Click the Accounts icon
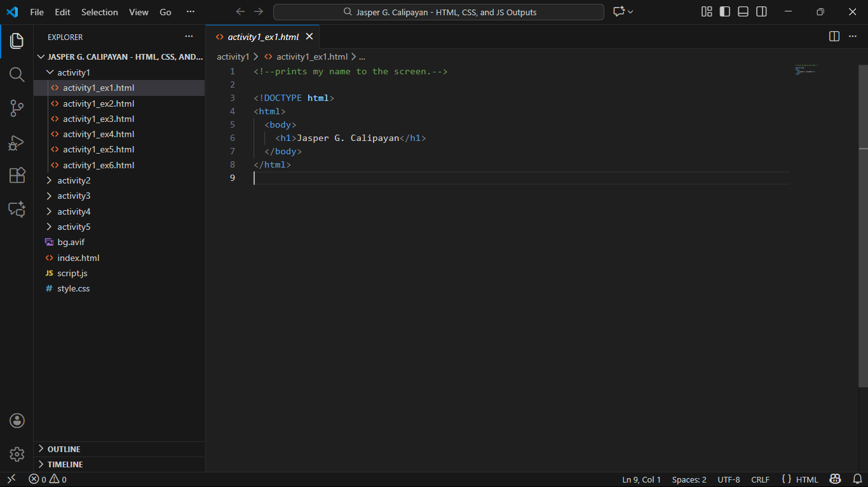The image size is (868, 487). pos(17,420)
